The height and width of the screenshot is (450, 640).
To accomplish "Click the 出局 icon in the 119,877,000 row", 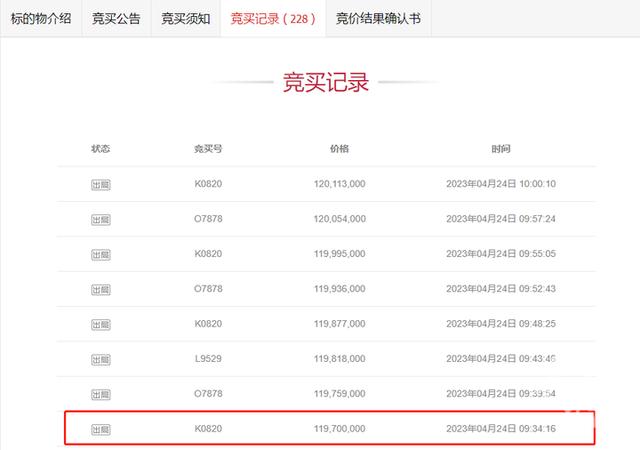I will click(100, 324).
